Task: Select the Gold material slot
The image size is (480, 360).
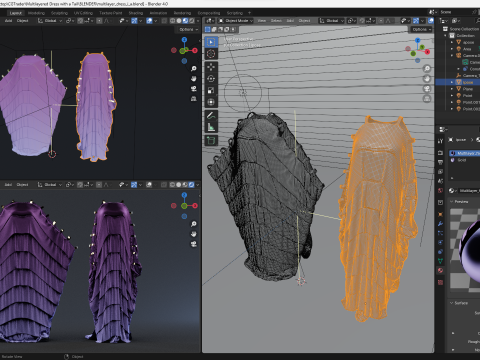Action: pos(465,160)
